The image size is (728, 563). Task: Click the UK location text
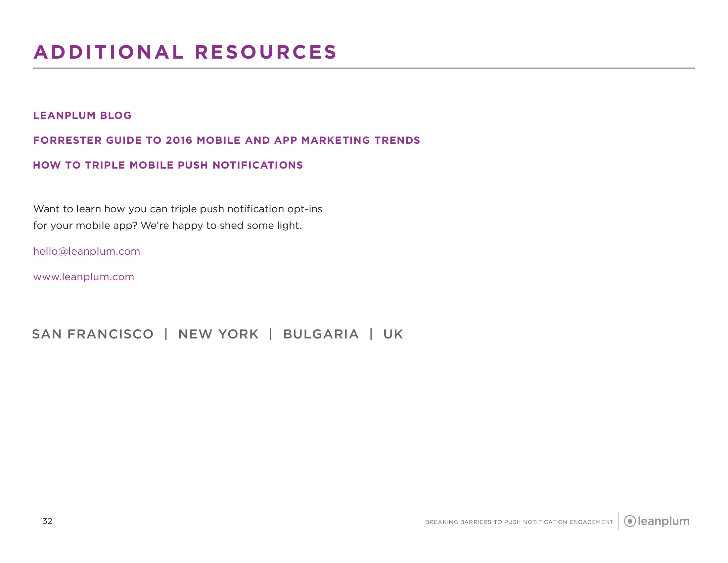393,334
